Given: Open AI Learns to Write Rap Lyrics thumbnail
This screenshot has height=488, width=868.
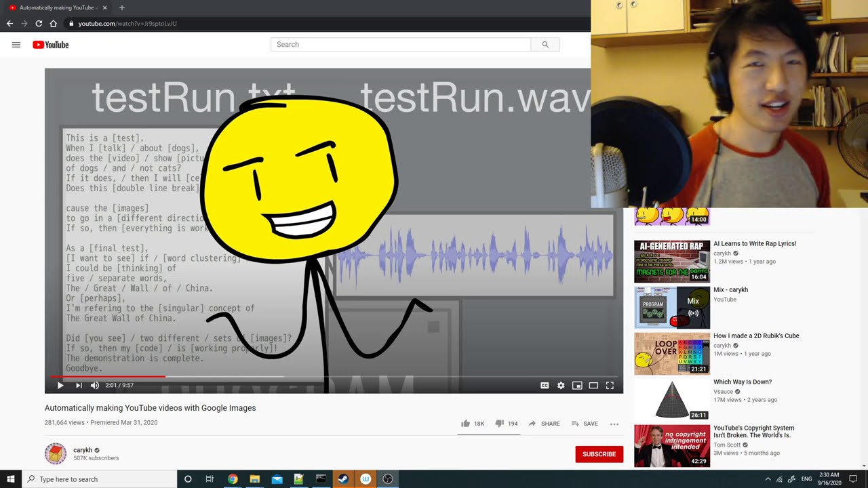Looking at the screenshot, I should [x=672, y=262].
